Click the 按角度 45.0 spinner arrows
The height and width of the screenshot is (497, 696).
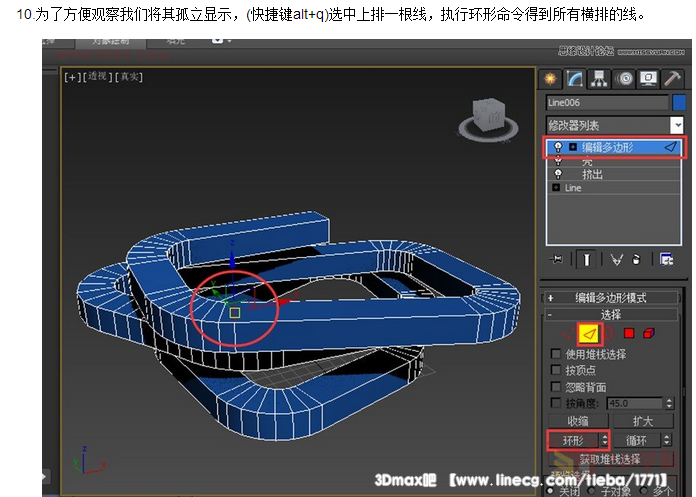pos(669,403)
